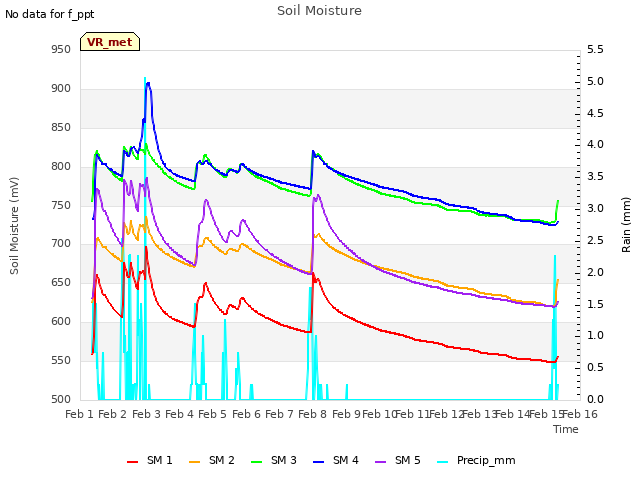Image resolution: width=640 pixels, height=480 pixels.
Task: Click the 550 left axis value
Action: coord(61,360)
